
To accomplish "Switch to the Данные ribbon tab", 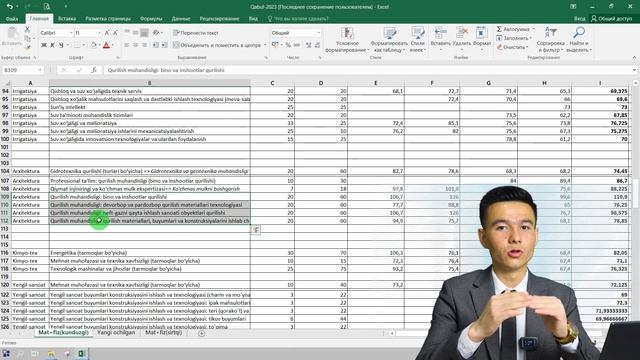I will pyautogui.click(x=181, y=19).
